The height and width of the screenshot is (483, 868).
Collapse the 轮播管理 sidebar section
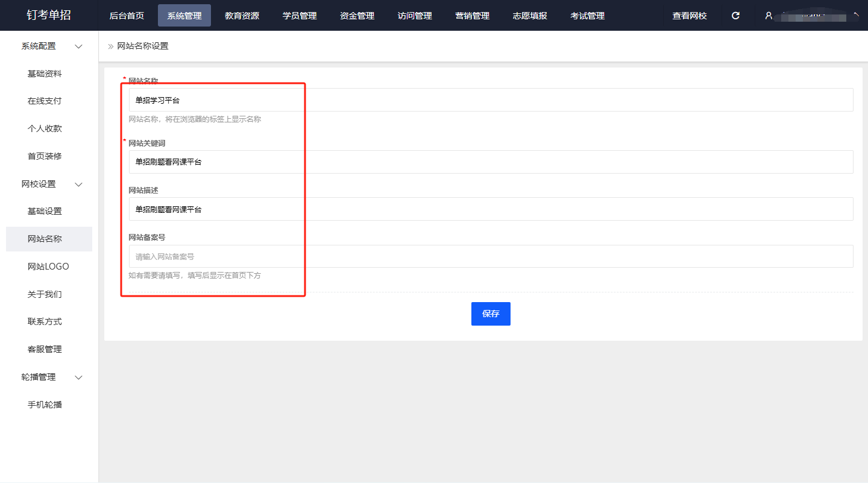coord(78,377)
